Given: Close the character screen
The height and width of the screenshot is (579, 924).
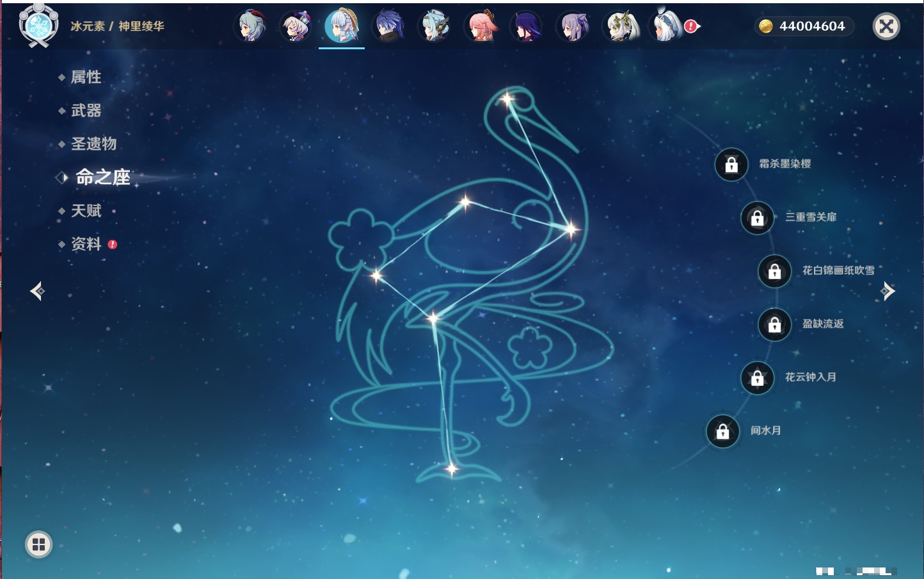Looking at the screenshot, I should (886, 26).
